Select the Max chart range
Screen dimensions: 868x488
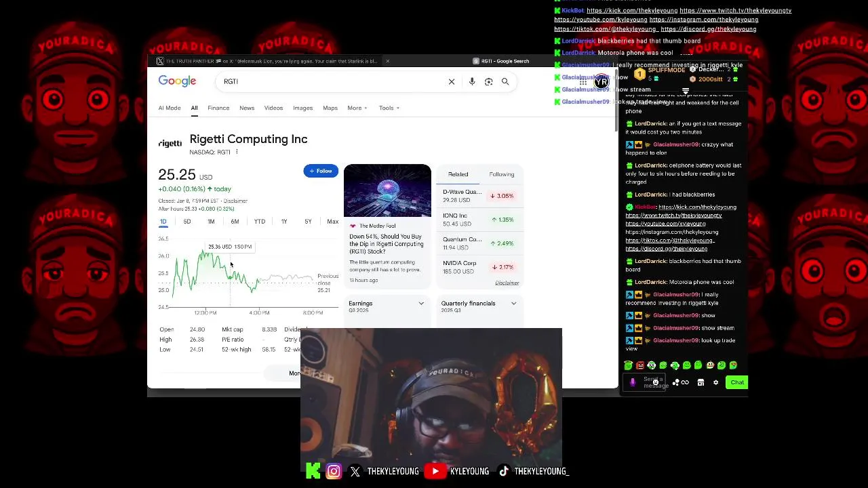pos(332,222)
